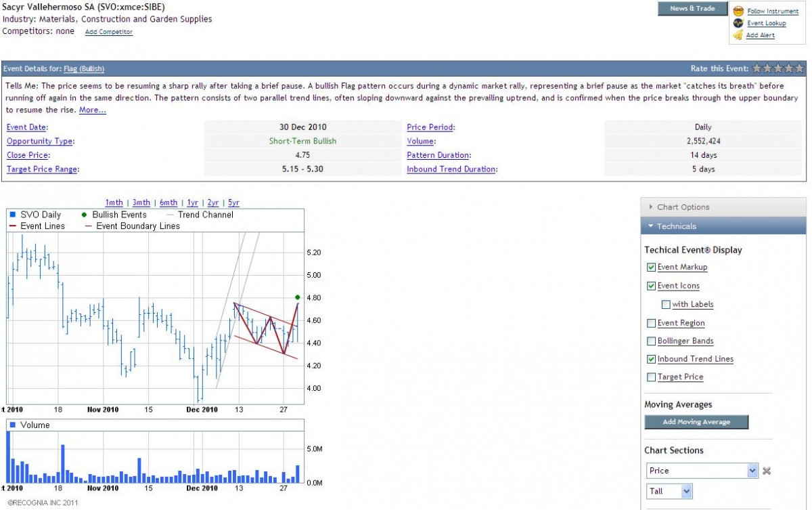Click the Add Alert link text
The height and width of the screenshot is (510, 812).
761,35
